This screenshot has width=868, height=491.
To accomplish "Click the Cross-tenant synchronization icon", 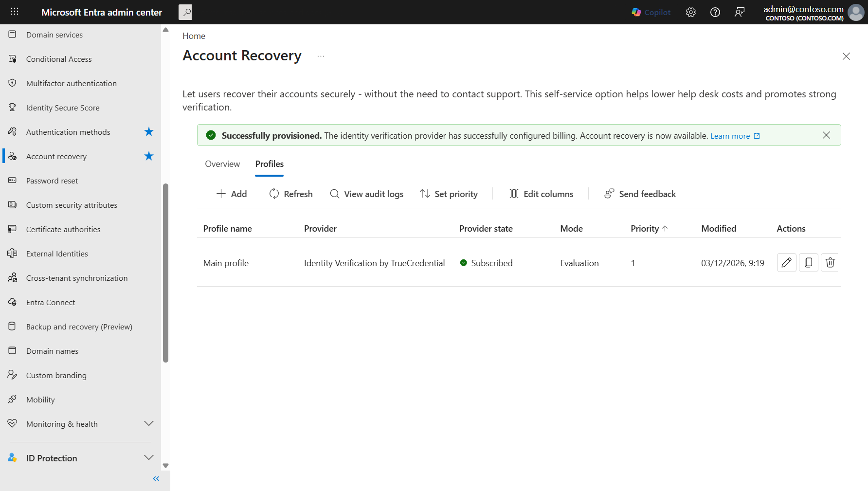I will click(x=13, y=277).
